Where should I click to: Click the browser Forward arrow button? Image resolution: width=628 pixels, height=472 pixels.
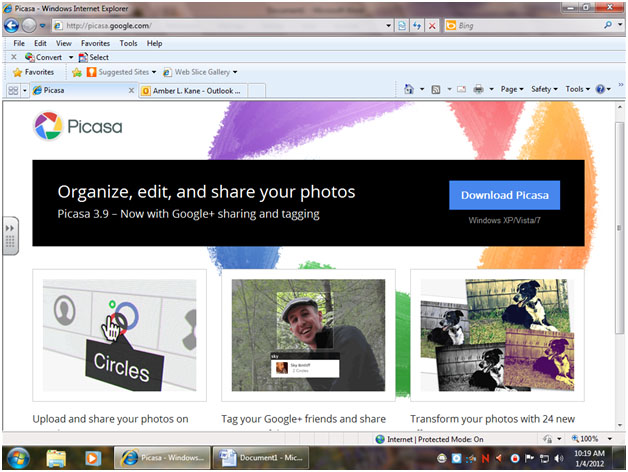tap(28, 26)
